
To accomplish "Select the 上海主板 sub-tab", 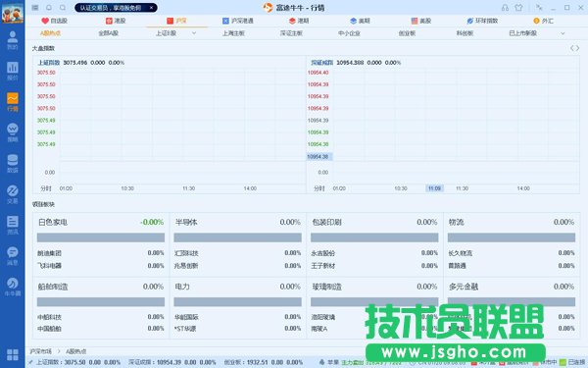I will coord(233,33).
